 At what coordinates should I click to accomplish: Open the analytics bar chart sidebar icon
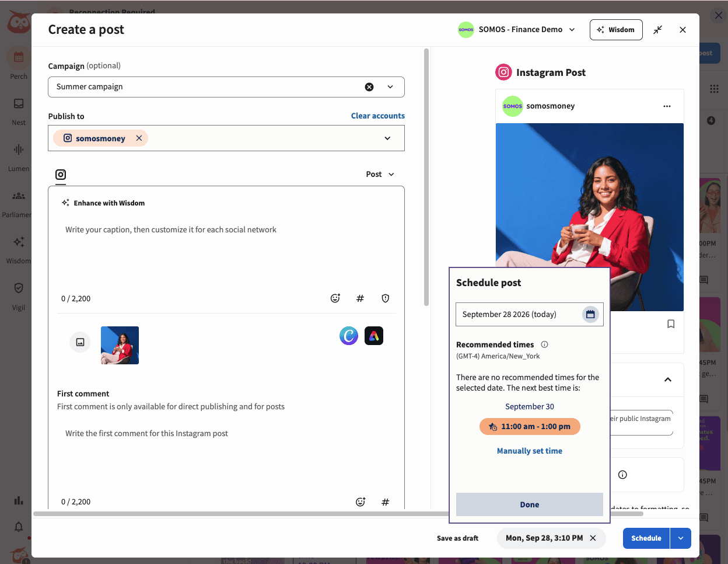19,500
